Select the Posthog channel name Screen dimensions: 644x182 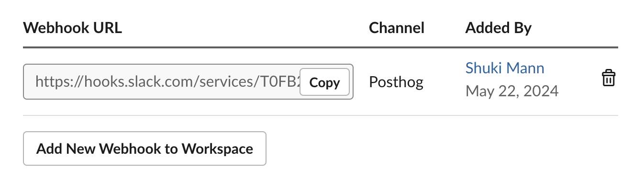click(x=396, y=82)
